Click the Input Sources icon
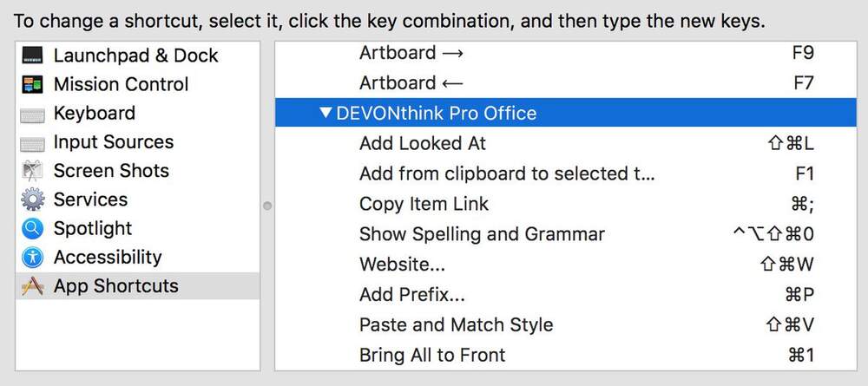The width and height of the screenshot is (868, 386). (x=32, y=144)
